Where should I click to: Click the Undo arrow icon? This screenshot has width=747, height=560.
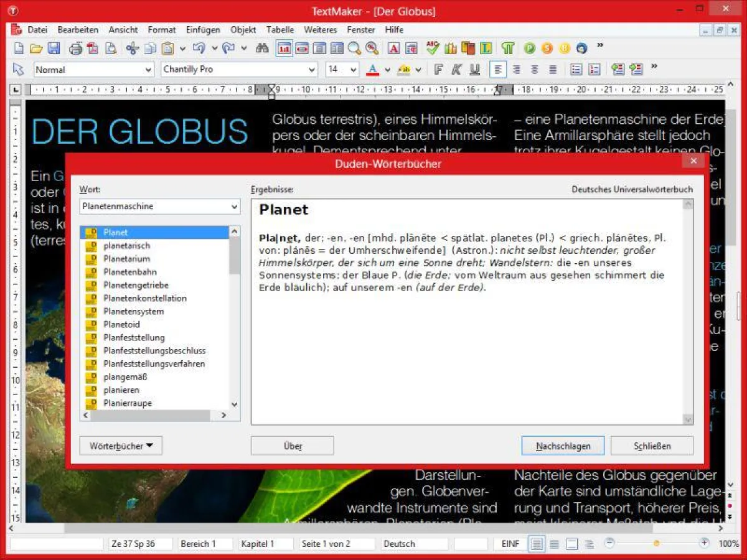click(199, 48)
